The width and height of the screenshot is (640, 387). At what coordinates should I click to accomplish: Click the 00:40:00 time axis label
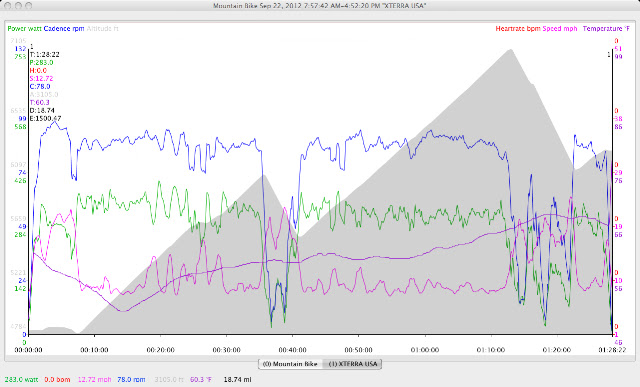[x=292, y=350]
